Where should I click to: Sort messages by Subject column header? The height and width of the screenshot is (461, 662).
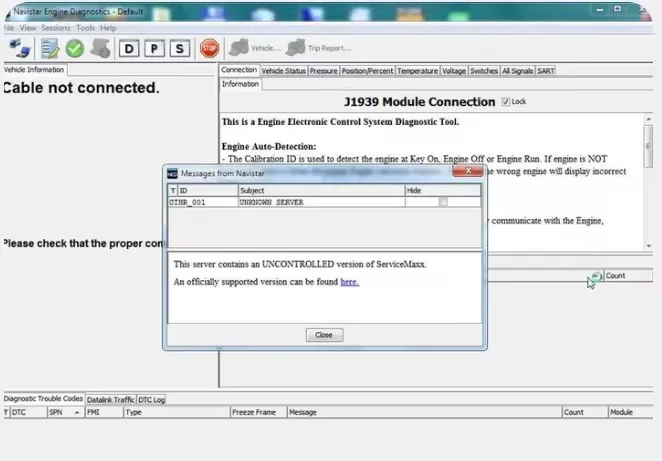321,190
